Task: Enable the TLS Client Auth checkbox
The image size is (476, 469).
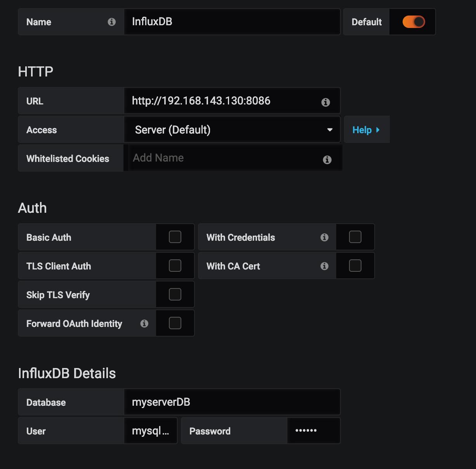Action: tap(175, 266)
